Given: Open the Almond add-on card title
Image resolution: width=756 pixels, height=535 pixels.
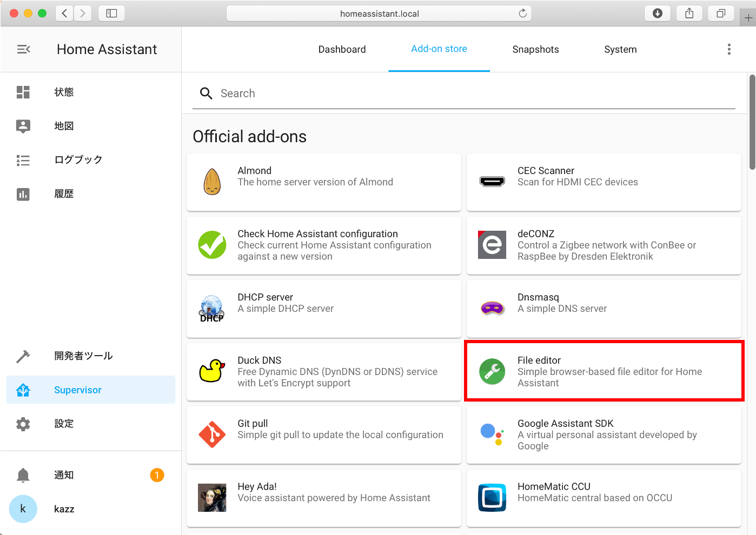Looking at the screenshot, I should 255,171.
